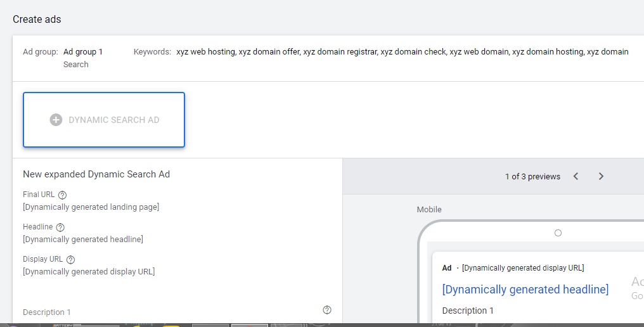Show the next ad preview

point(601,176)
